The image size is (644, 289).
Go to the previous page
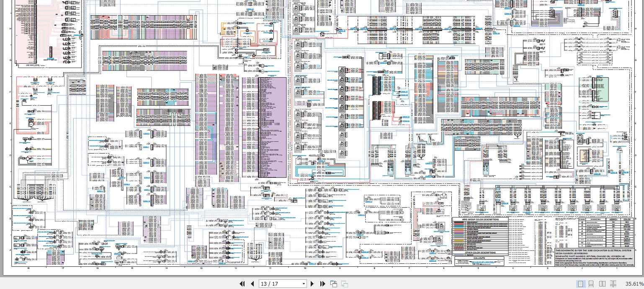[252, 284]
